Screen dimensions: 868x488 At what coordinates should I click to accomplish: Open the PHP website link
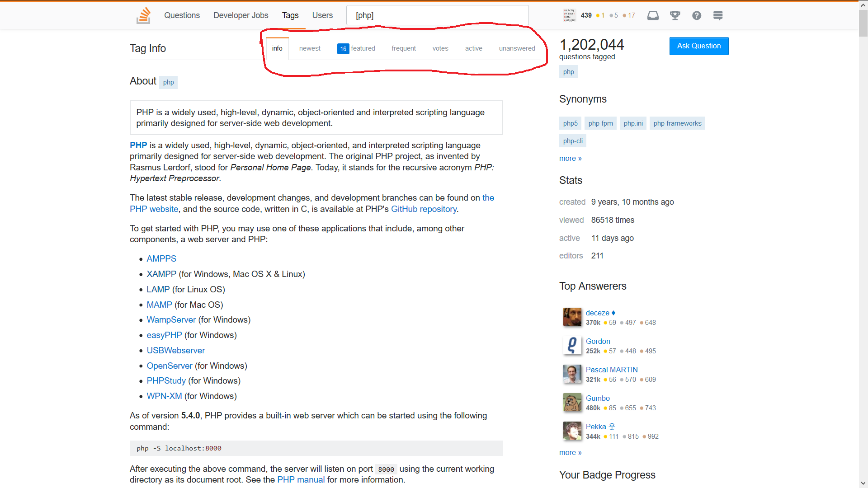point(154,209)
